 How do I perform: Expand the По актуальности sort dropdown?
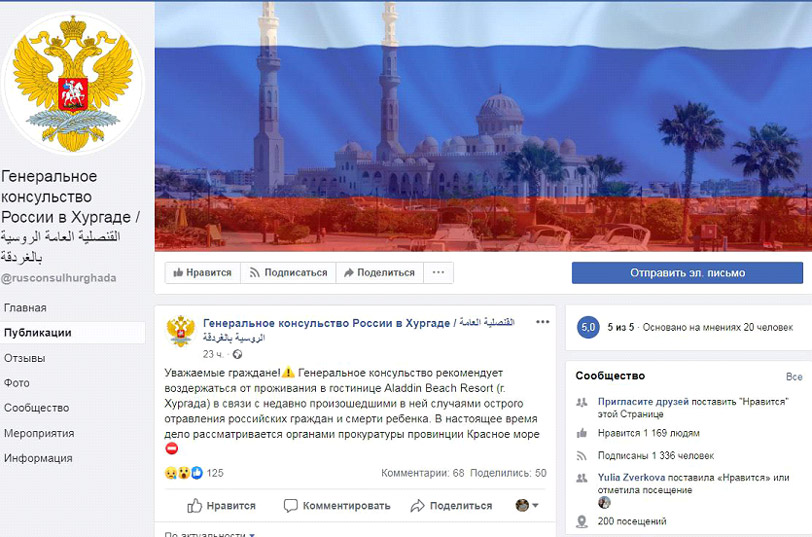coord(209,533)
